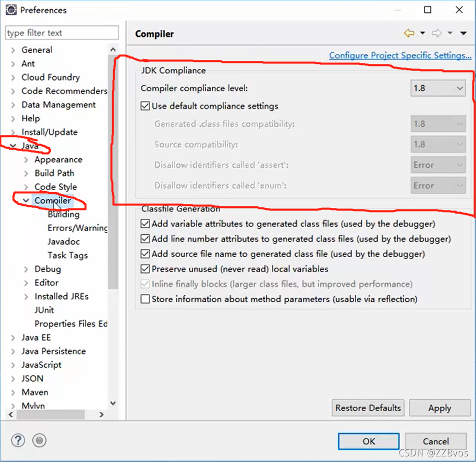Screen dimensions: 476x462
Task: Open Compiler compliance level dropdown
Action: [438, 88]
